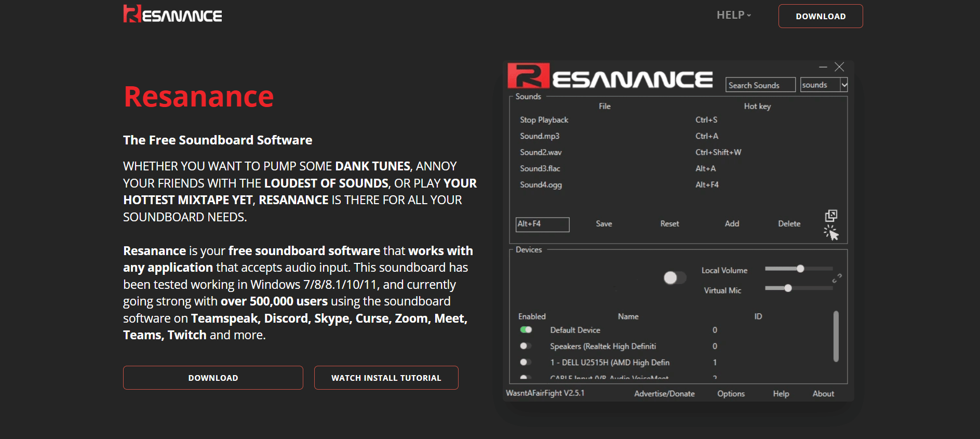This screenshot has height=439, width=980.
Task: Click the Search Sounds input field
Action: click(x=760, y=85)
